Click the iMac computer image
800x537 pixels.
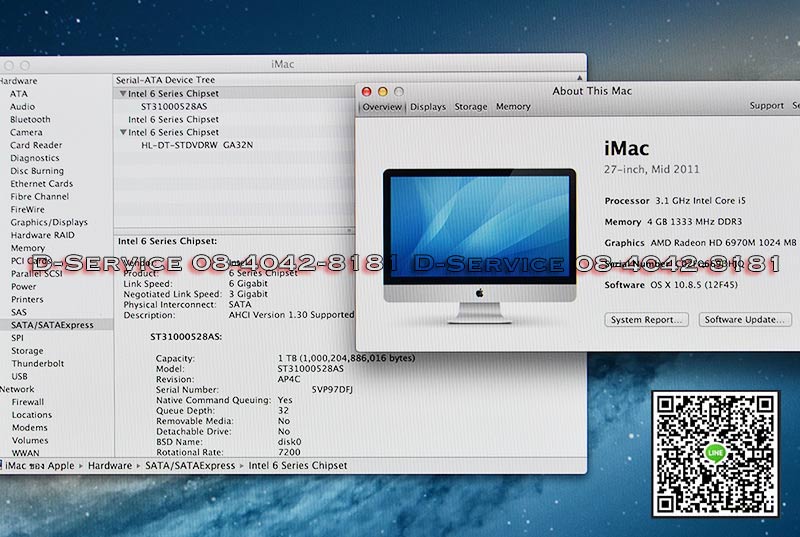coord(480,246)
